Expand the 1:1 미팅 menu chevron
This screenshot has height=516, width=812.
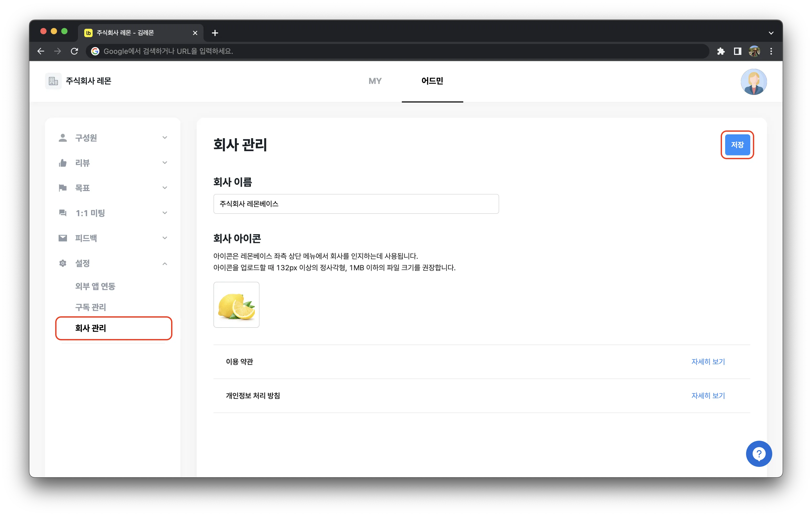tap(165, 213)
